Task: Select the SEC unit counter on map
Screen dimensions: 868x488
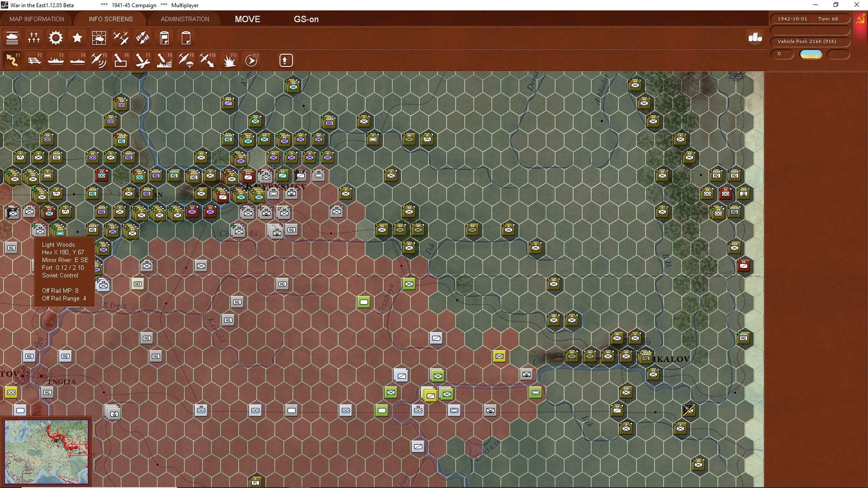Action: tap(138, 284)
